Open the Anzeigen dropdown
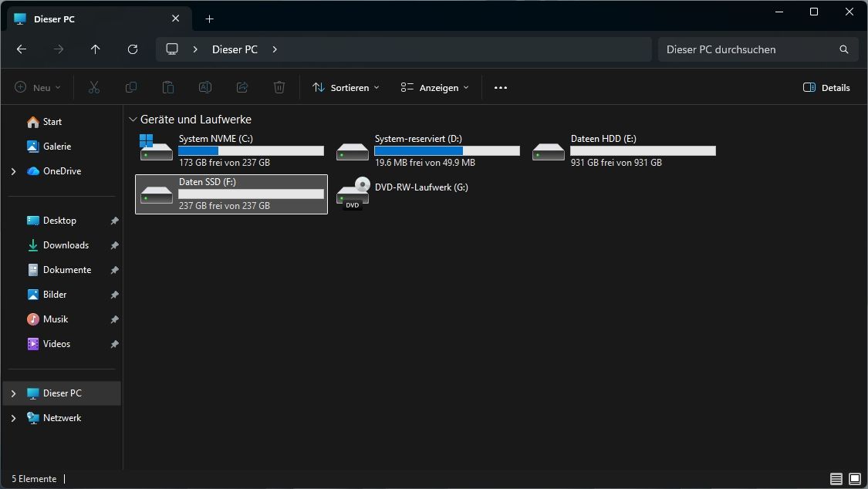 tap(434, 87)
